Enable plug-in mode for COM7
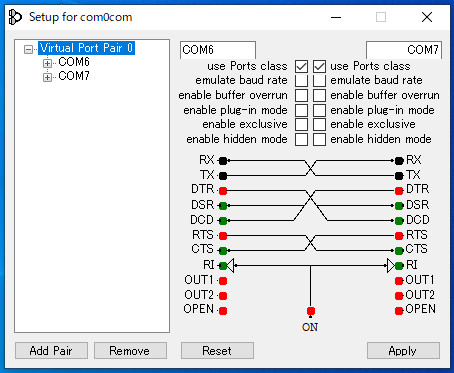This screenshot has height=373, width=454. click(319, 110)
